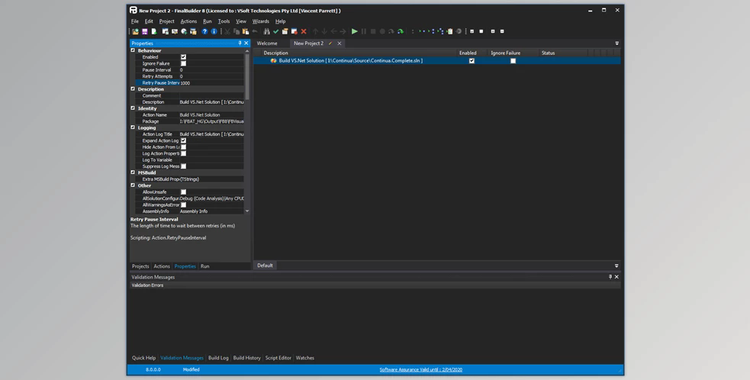Switch to the Watches tab
The width and height of the screenshot is (750, 380).
305,358
